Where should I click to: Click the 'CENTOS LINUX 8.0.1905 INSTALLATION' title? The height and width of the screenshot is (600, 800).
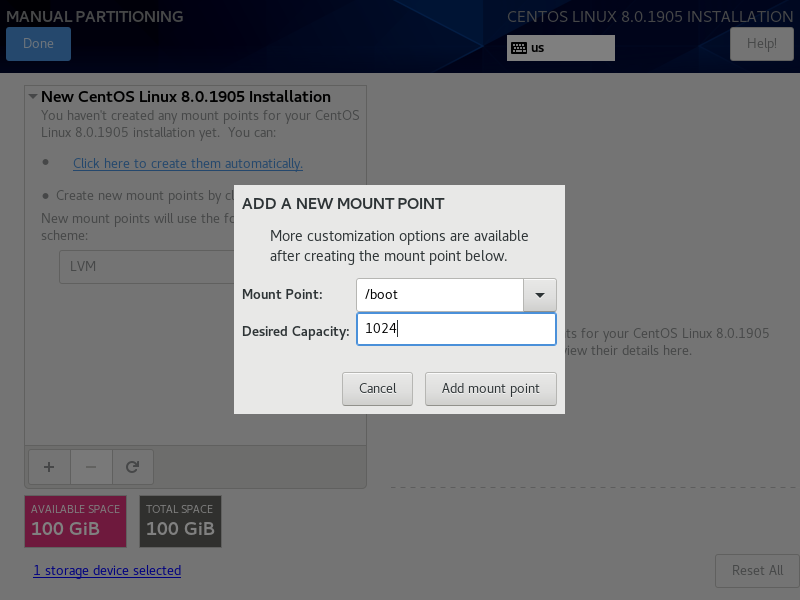pos(650,16)
